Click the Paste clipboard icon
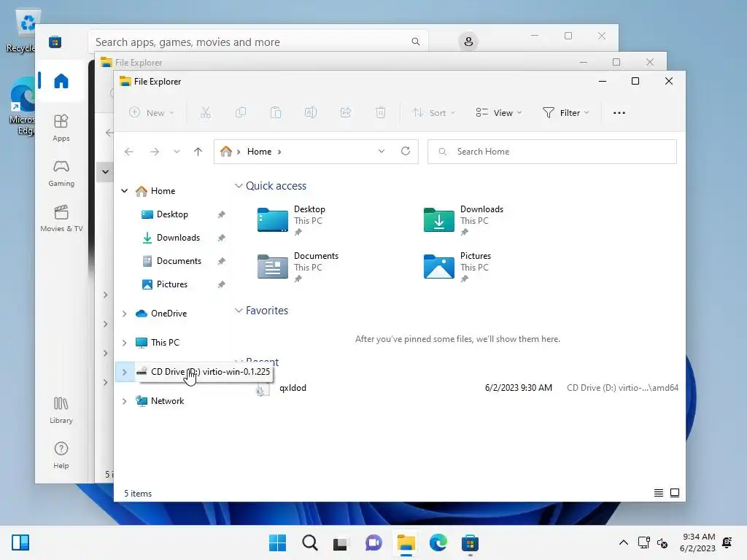747x560 pixels. click(275, 113)
